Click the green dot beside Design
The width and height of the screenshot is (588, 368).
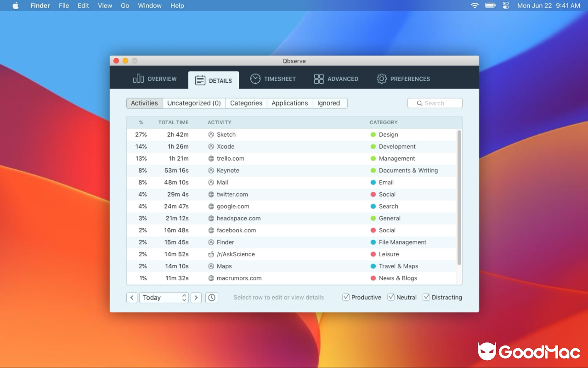click(x=373, y=135)
